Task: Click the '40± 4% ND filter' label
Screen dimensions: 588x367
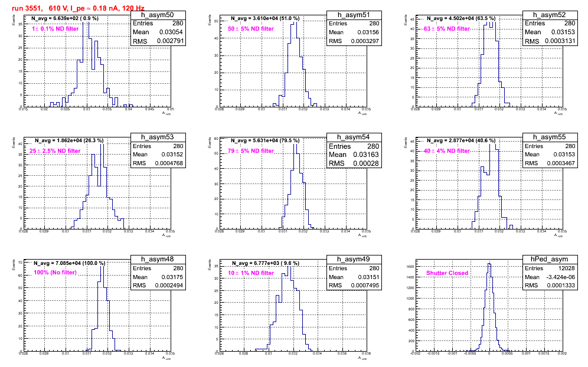Action: click(447, 151)
